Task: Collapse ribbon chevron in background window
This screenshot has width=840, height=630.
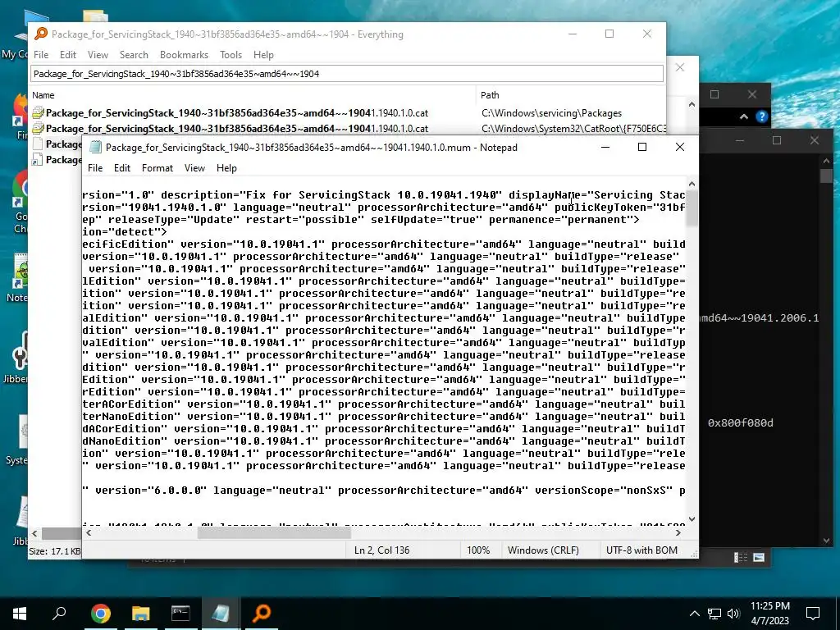Action: (743, 116)
